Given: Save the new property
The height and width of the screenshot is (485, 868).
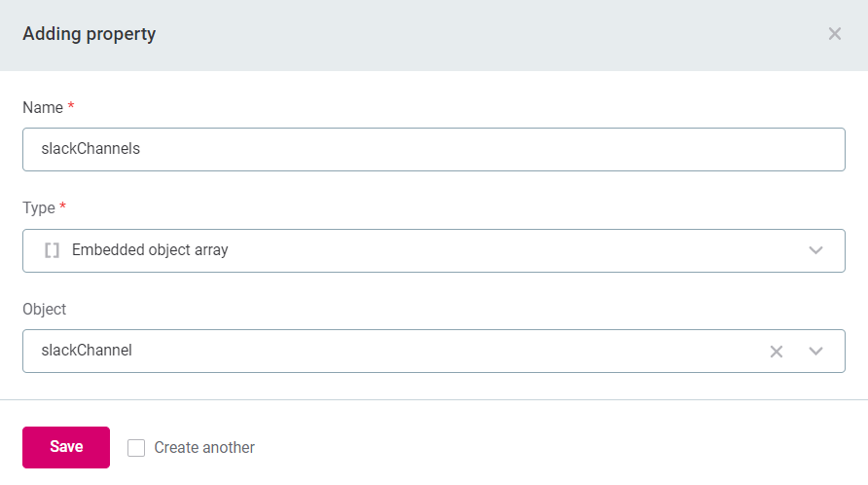Looking at the screenshot, I should pyautogui.click(x=66, y=447).
